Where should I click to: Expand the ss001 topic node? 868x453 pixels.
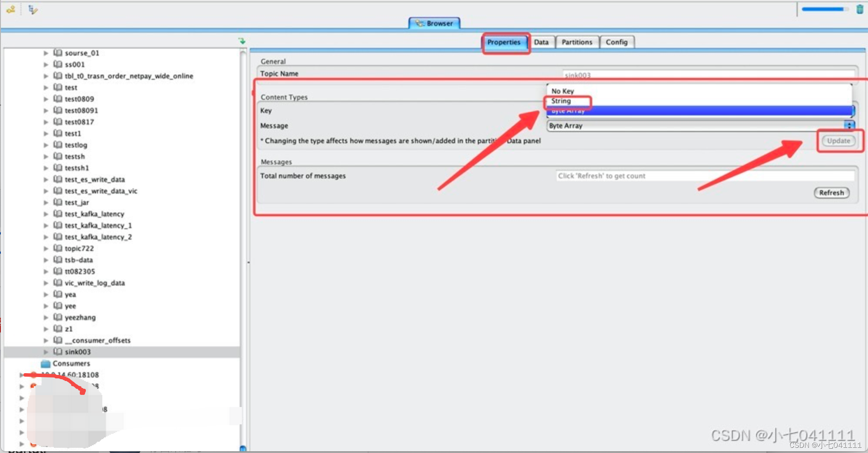point(46,65)
